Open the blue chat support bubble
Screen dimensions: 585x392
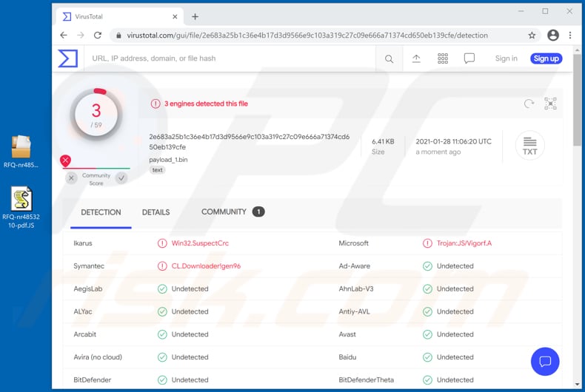[545, 362]
